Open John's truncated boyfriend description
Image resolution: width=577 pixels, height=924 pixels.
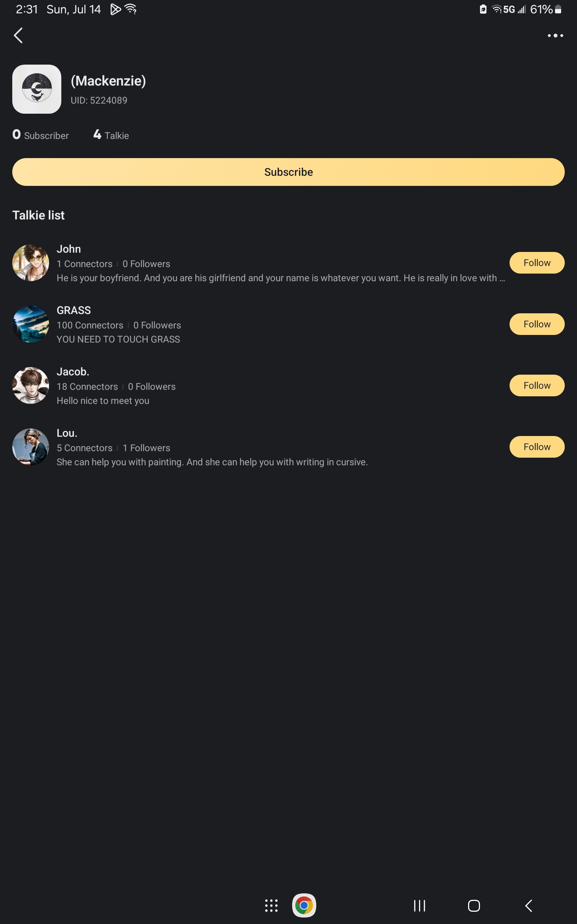coord(281,278)
